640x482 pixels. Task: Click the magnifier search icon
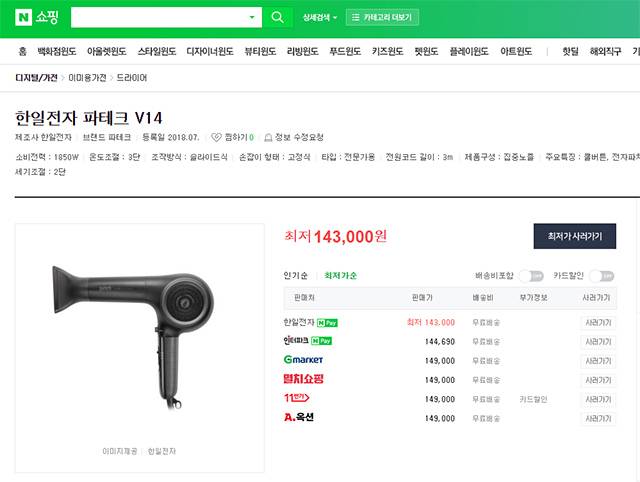tap(277, 17)
